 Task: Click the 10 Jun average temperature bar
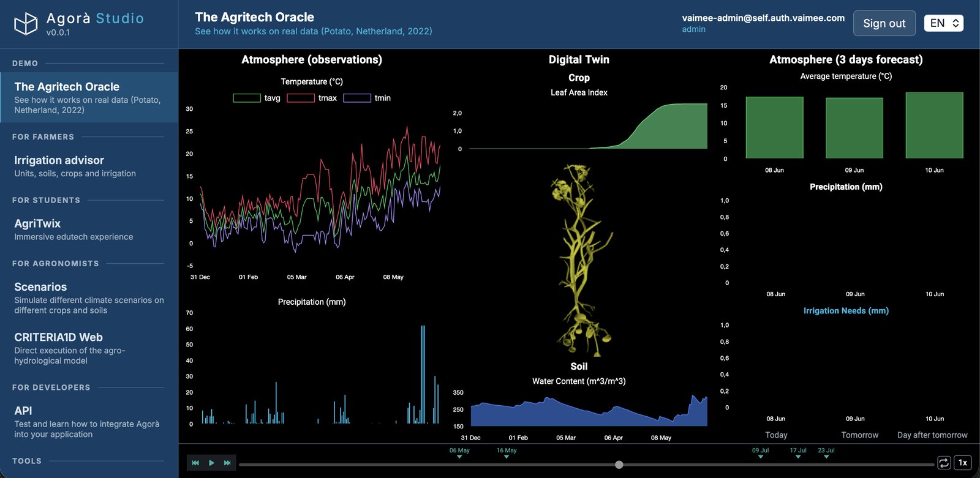coord(934,125)
